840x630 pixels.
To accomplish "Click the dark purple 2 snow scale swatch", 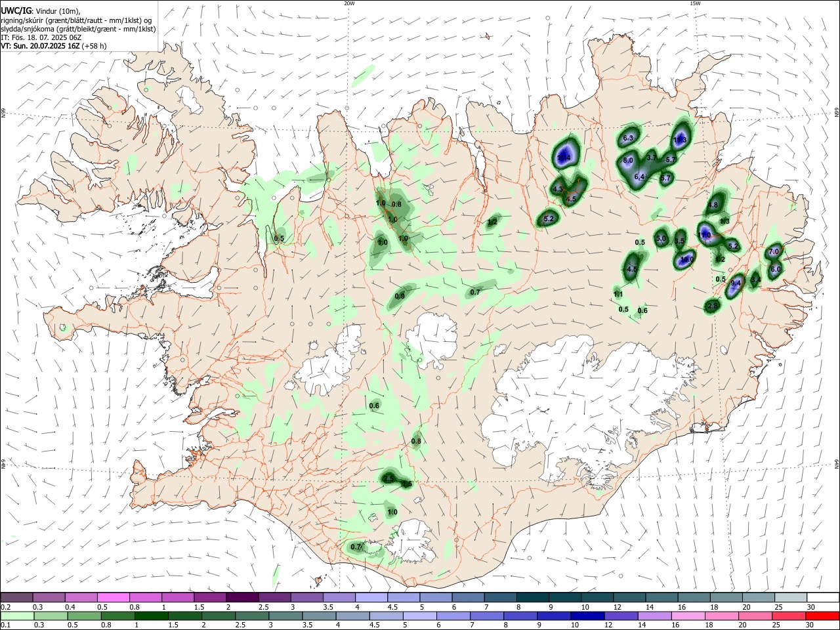I will [242, 597].
